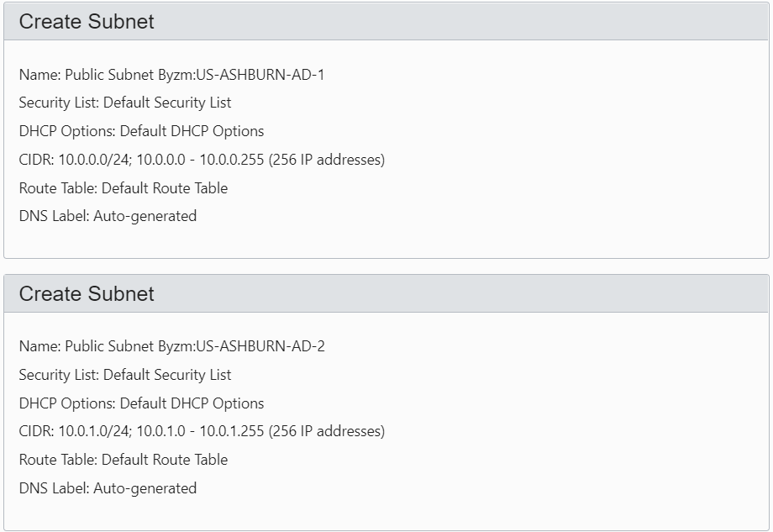
Task: Click the CIDR 10.0.0.0/24 line
Action: 202,160
